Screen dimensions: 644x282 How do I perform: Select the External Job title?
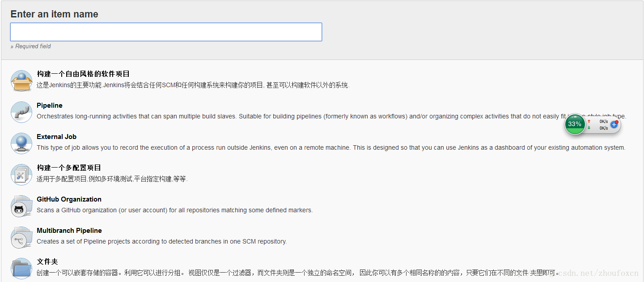click(56, 137)
